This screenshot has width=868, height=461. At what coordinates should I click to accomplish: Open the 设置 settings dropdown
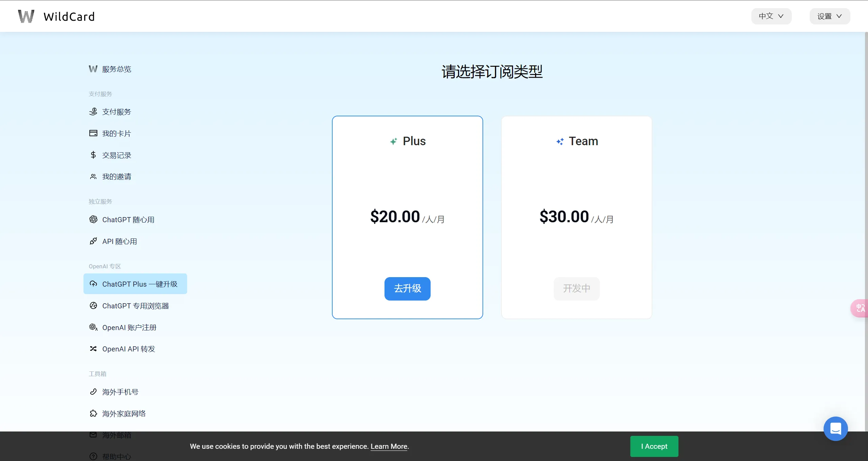(x=830, y=16)
